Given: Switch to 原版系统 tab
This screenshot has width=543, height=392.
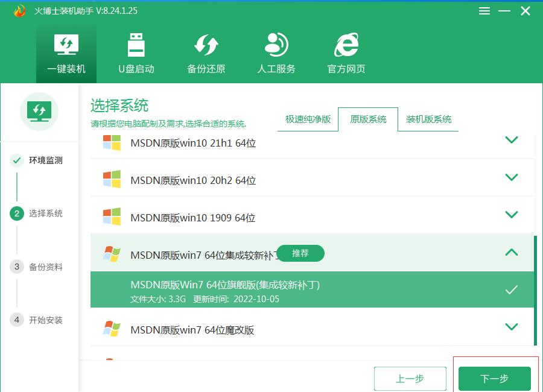Looking at the screenshot, I should (x=368, y=119).
